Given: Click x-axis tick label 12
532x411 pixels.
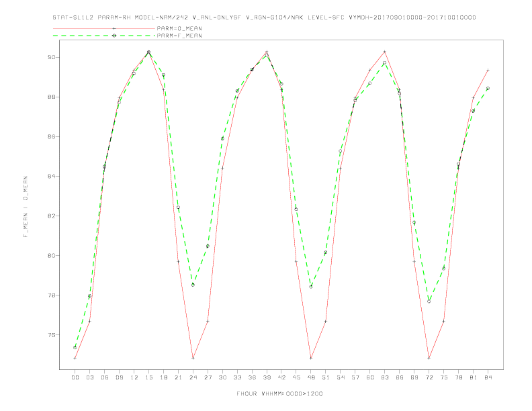Looking at the screenshot, I should pos(134,377).
